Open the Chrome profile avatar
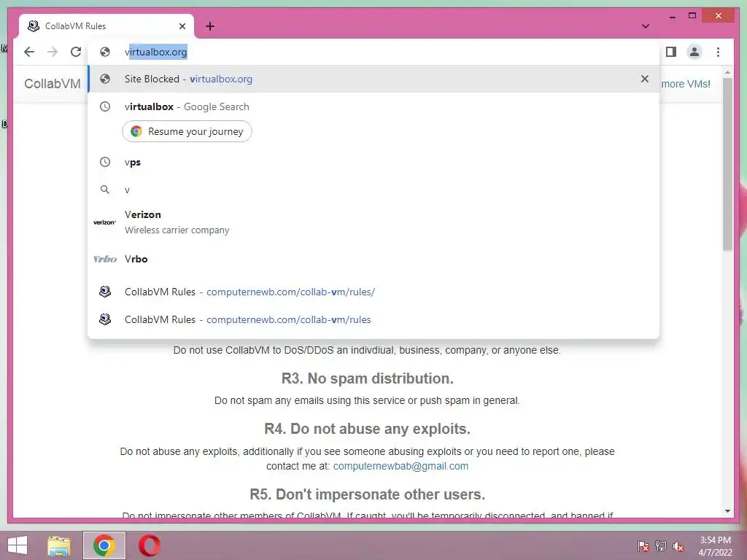Image resolution: width=747 pixels, height=560 pixels. point(694,52)
